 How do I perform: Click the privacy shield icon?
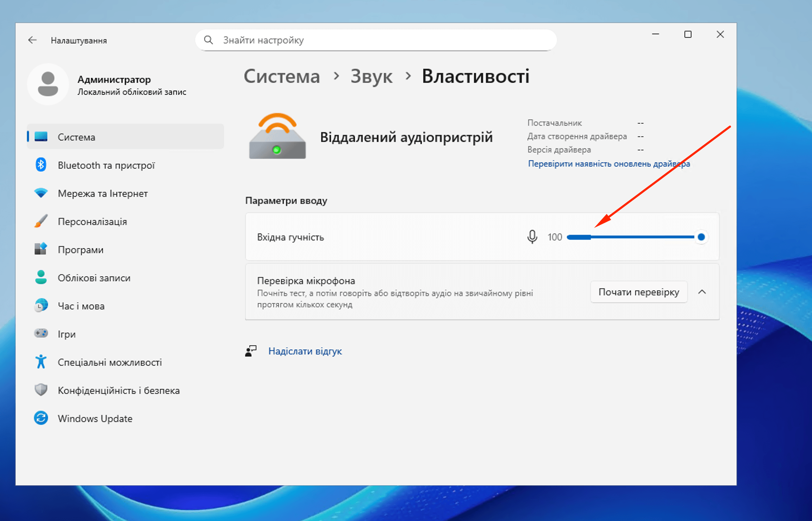(x=41, y=390)
